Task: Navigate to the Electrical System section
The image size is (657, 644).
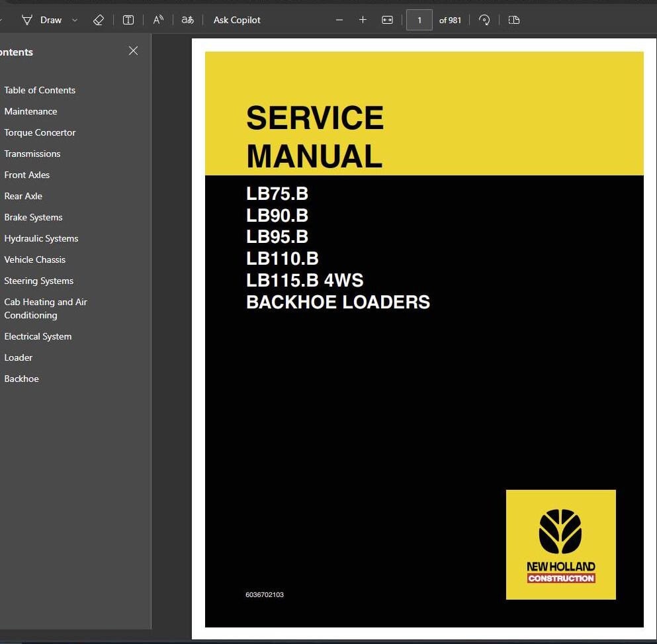Action: tap(38, 337)
